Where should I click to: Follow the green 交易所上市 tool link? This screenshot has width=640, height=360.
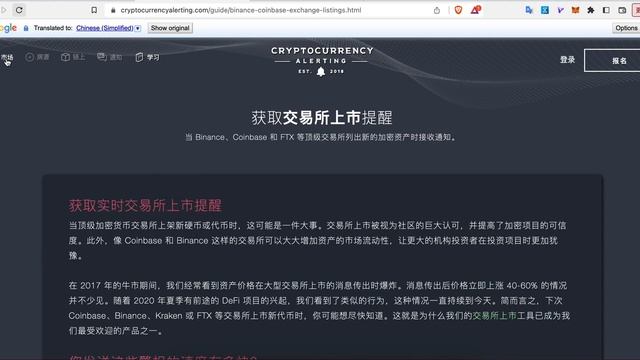[x=494, y=316]
